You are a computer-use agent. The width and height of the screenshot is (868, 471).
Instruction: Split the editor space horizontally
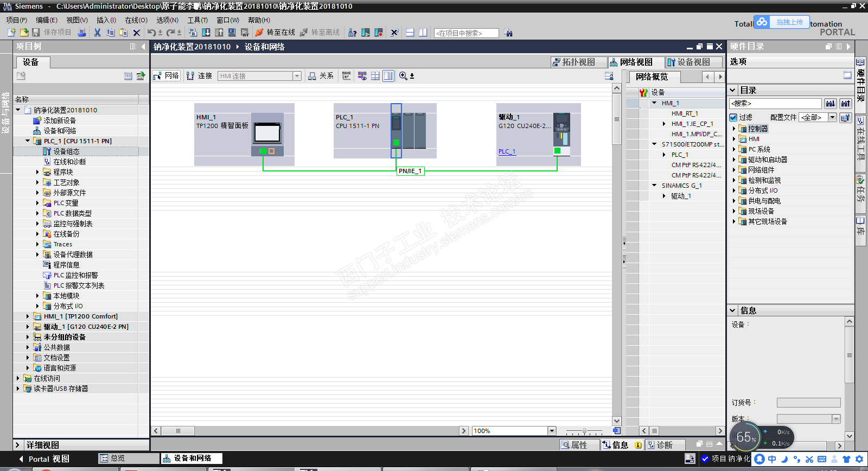click(x=410, y=33)
